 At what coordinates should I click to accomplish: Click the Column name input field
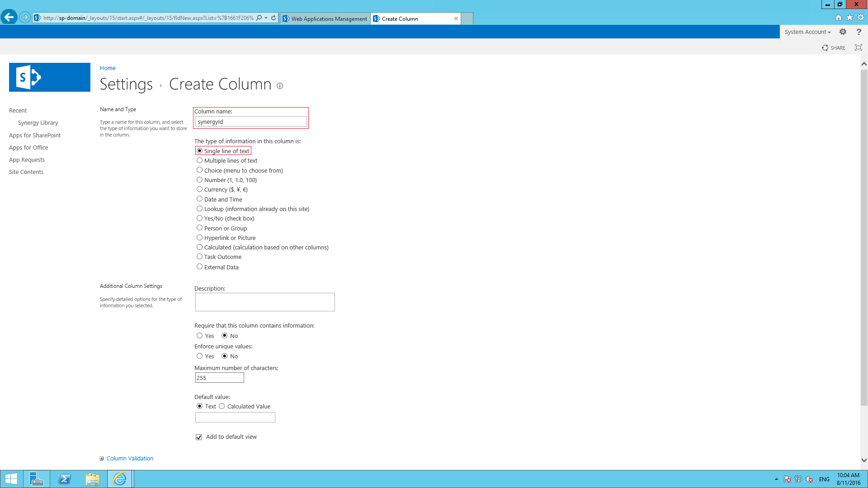coord(251,122)
